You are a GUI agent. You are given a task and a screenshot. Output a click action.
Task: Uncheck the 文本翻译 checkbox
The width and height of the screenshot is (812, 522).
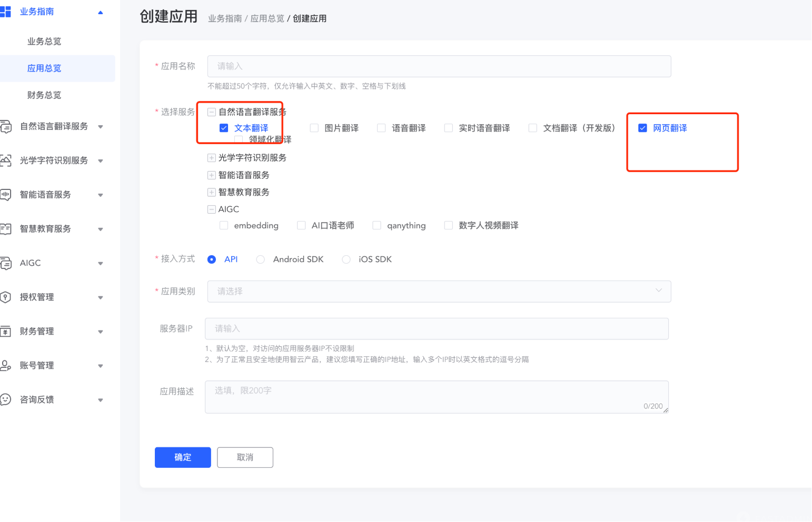(x=224, y=128)
